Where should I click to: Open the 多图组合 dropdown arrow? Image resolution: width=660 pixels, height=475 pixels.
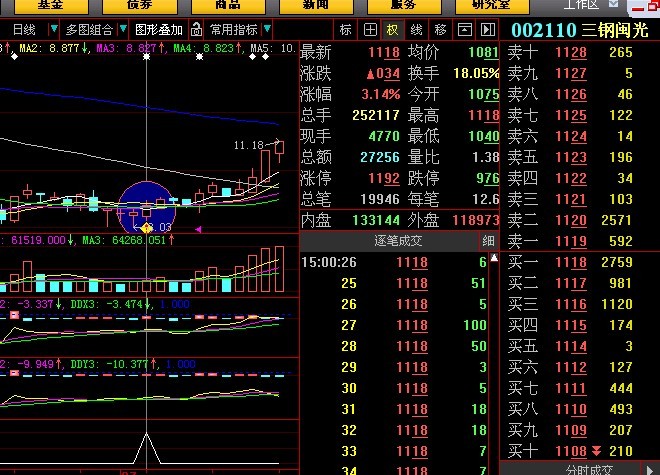(x=123, y=29)
